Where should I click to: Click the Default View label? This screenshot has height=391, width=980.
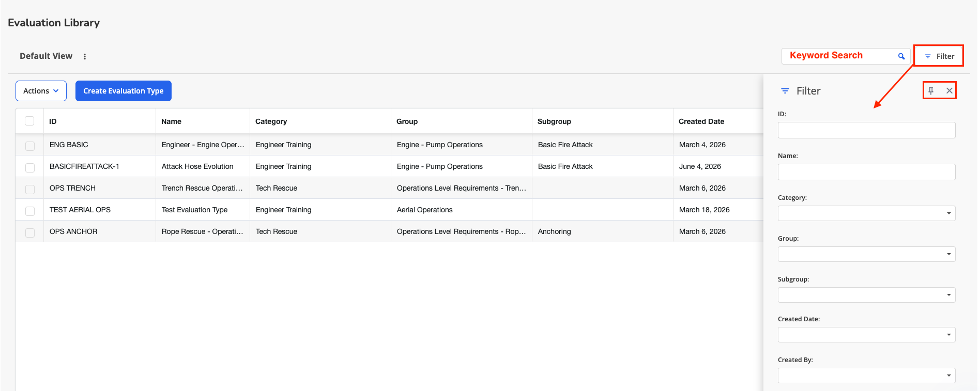click(x=46, y=56)
